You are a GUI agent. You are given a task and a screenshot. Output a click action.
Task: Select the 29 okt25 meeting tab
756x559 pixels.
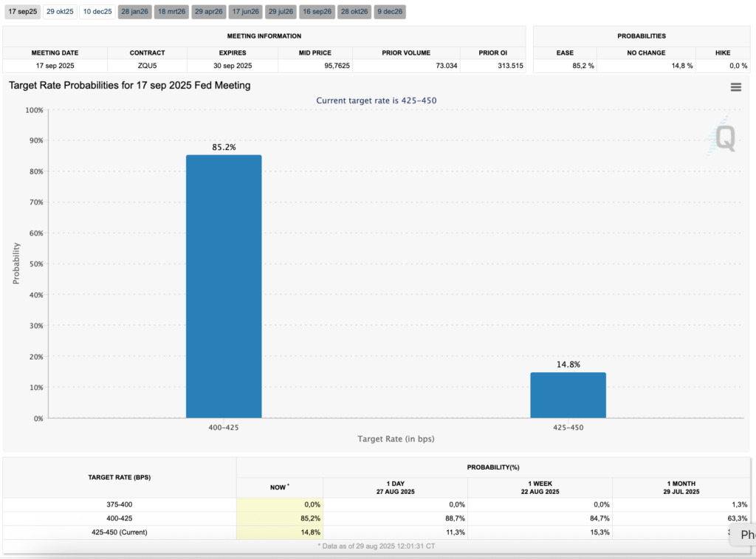tap(60, 11)
